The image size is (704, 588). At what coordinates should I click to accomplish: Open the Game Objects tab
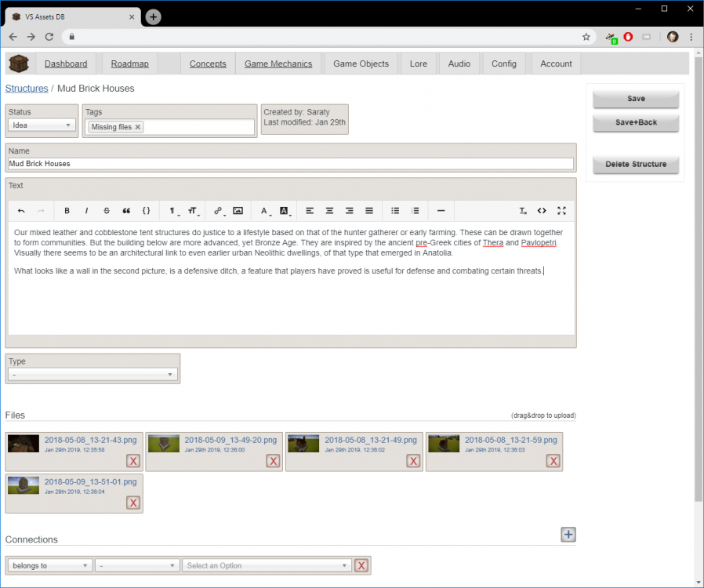[x=361, y=64]
